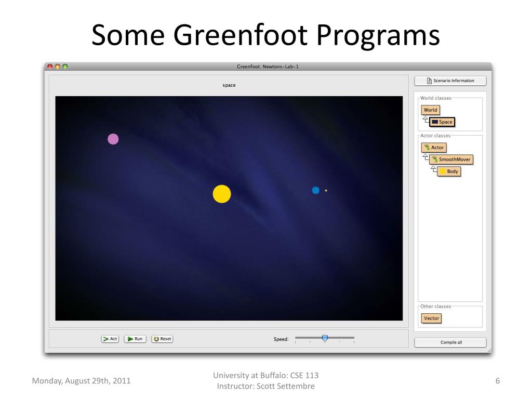Viewport: 532px width, 399px height.
Task: Click the space image icon on Space class
Action: 435,122
